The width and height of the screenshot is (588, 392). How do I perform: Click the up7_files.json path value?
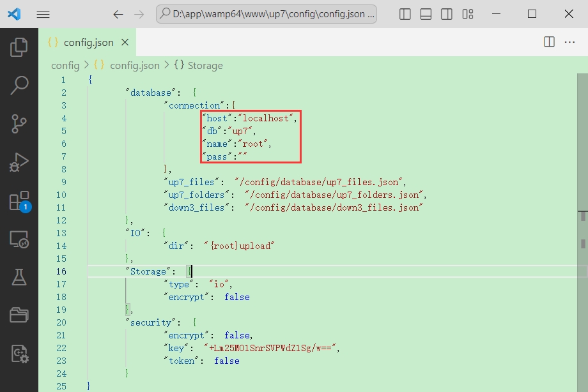point(319,182)
